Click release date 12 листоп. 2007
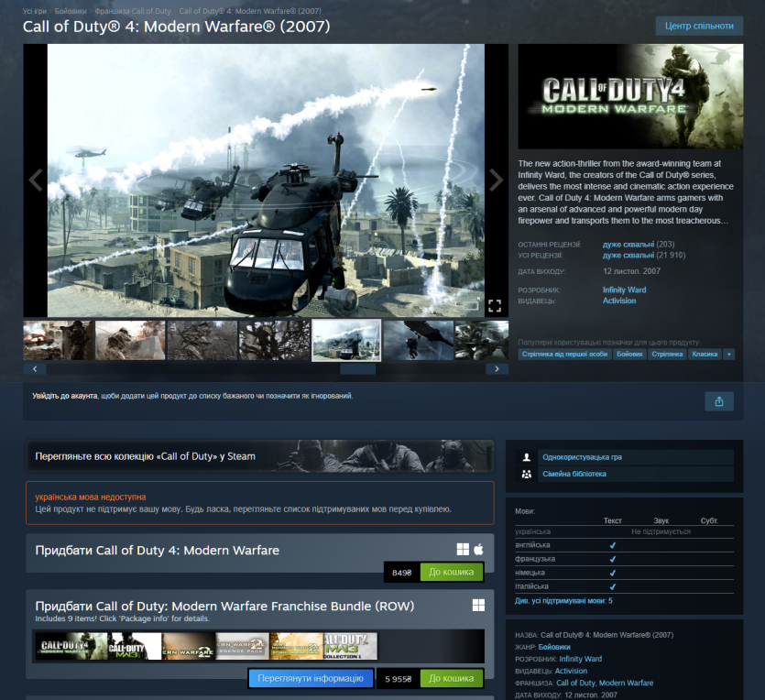The image size is (765, 700). coord(631,271)
